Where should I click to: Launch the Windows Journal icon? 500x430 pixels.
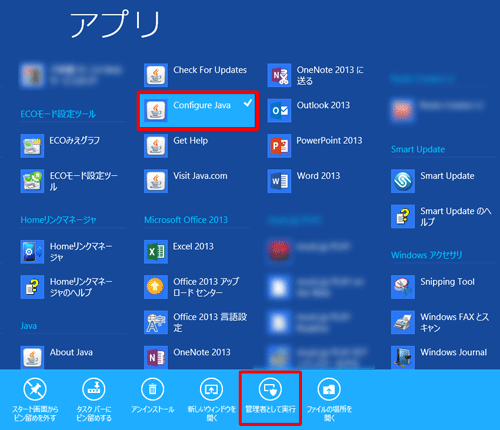[x=403, y=357]
